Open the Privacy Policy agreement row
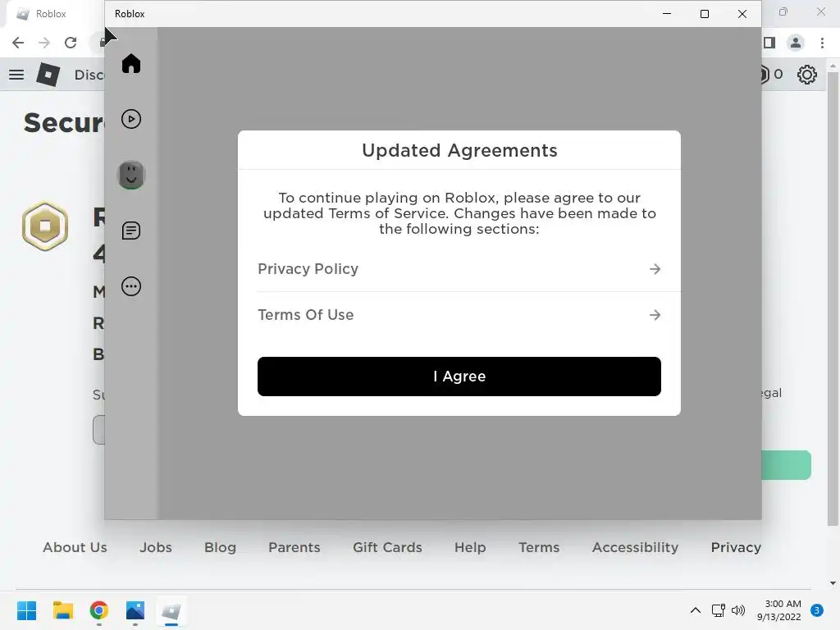Image resolution: width=840 pixels, height=630 pixels. click(459, 269)
